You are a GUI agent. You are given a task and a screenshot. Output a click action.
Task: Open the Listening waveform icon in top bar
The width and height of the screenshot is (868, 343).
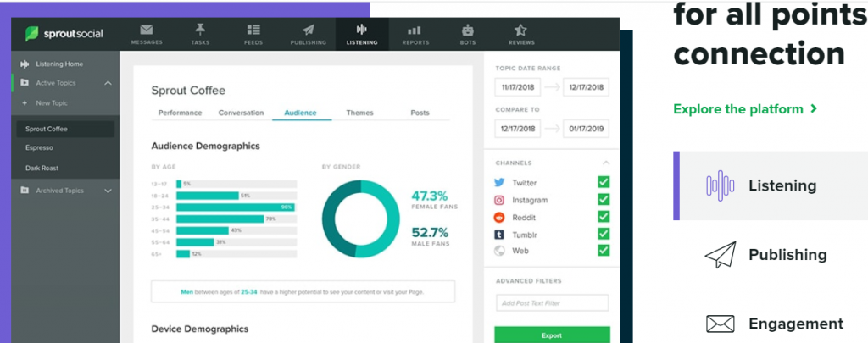[x=362, y=30]
